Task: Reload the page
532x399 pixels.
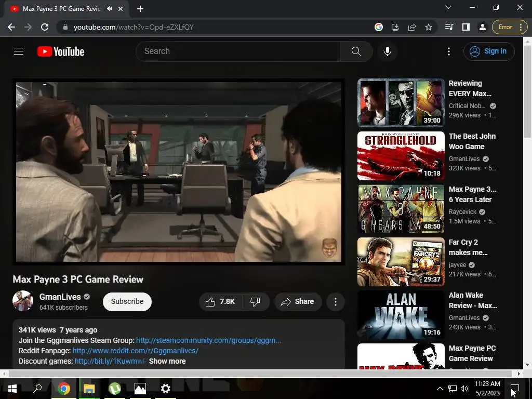Action: pos(45,27)
